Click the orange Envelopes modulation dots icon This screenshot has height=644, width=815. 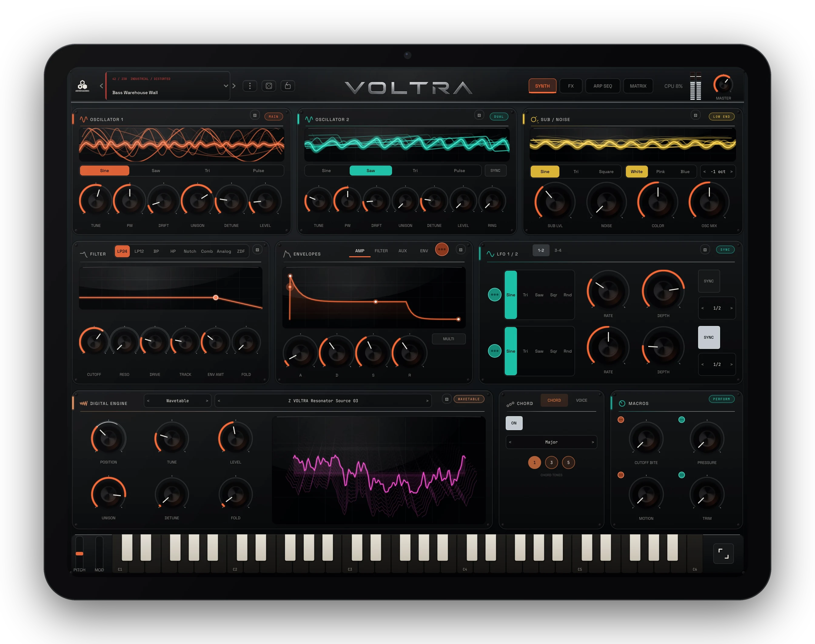pyautogui.click(x=442, y=249)
